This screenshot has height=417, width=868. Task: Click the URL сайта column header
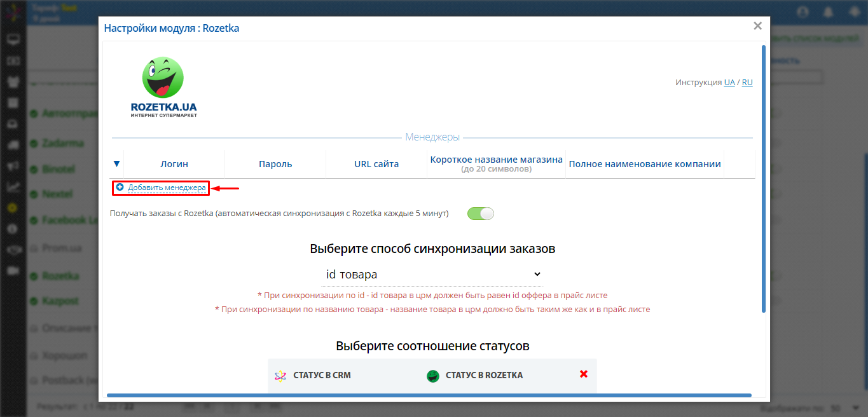[x=376, y=164]
